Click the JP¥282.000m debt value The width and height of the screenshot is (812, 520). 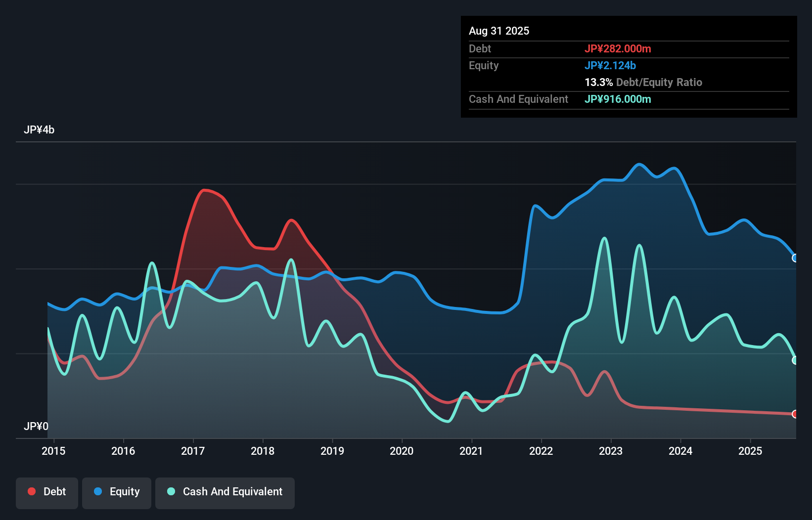tap(619, 48)
